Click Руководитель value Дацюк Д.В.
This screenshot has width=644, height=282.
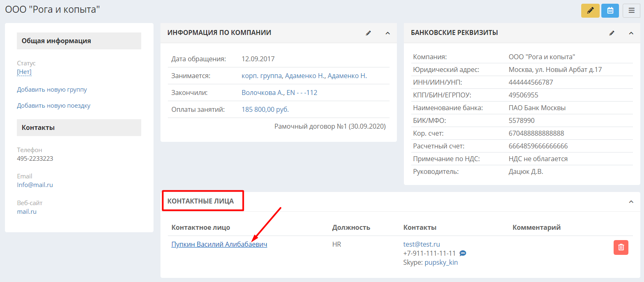pos(526,171)
